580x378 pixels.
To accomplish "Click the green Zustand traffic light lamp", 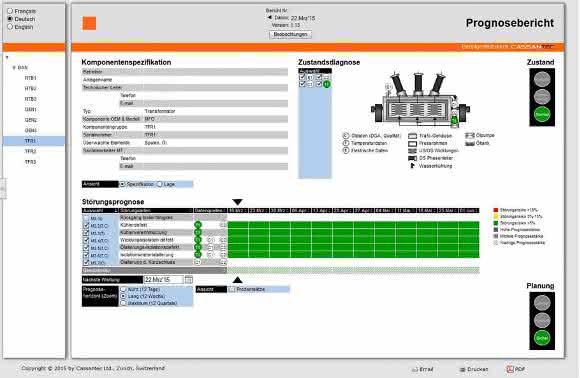I will pos(542,114).
